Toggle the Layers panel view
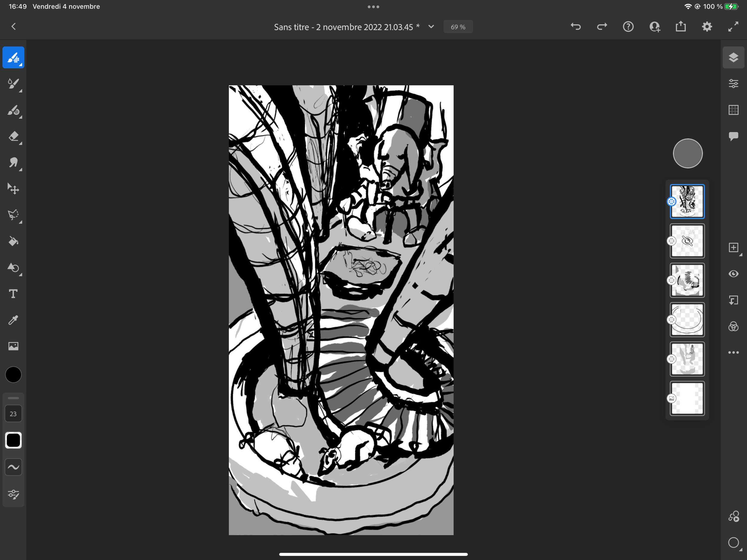This screenshot has width=747, height=560. pyautogui.click(x=733, y=57)
